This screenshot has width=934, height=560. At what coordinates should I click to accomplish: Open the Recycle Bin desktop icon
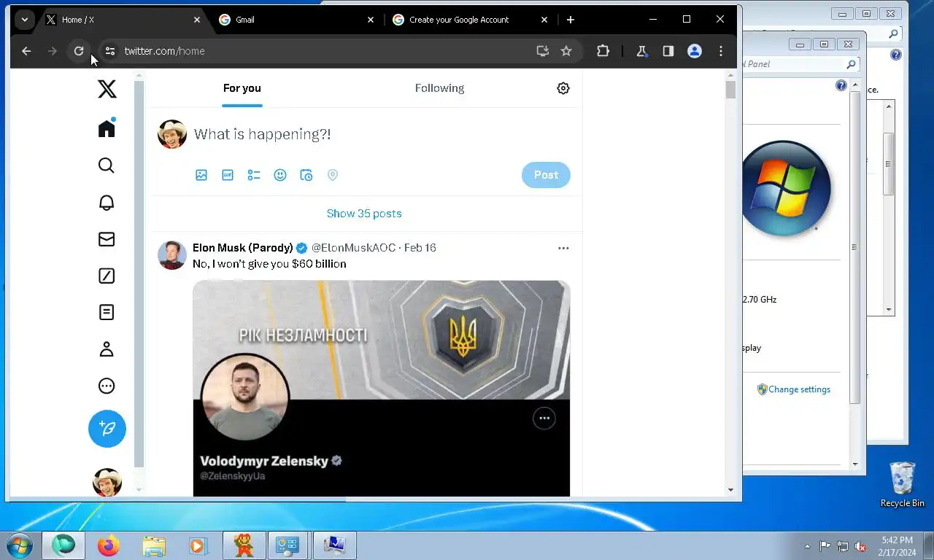pos(903,484)
